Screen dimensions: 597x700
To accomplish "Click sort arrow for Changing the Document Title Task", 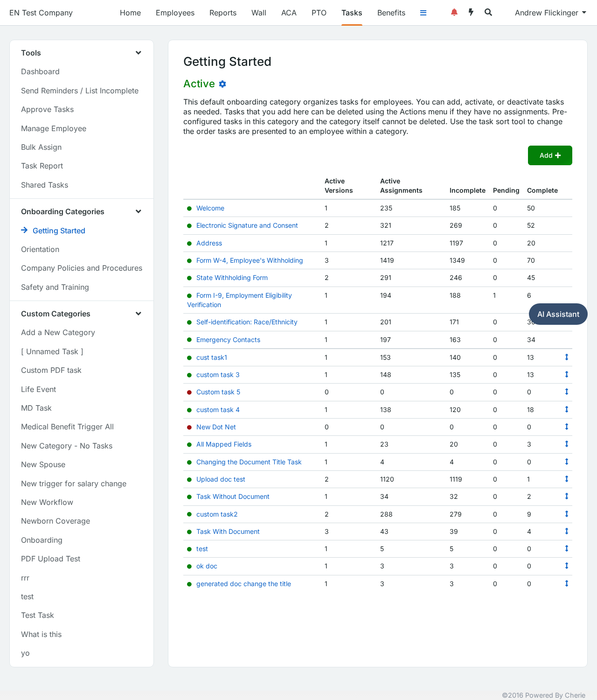I will click(x=567, y=462).
